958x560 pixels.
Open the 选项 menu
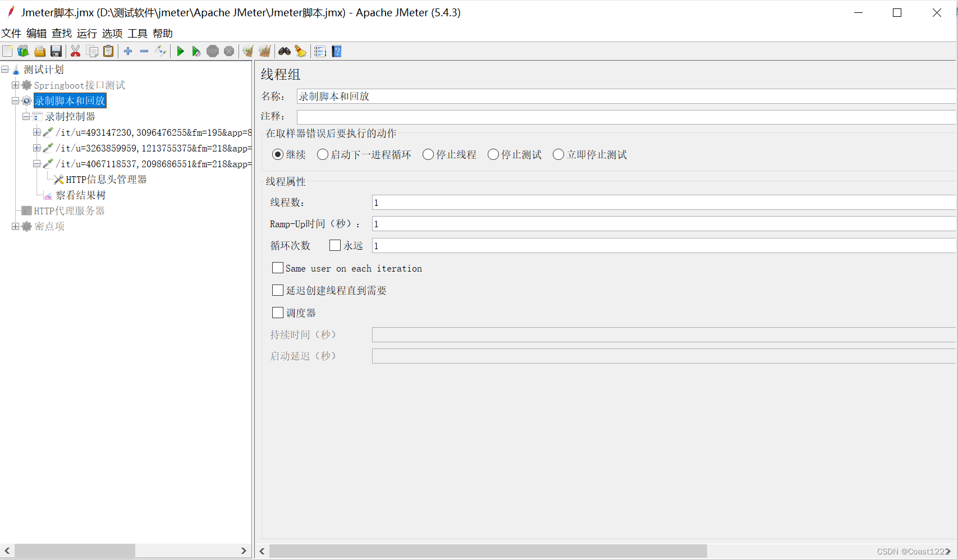pos(112,34)
